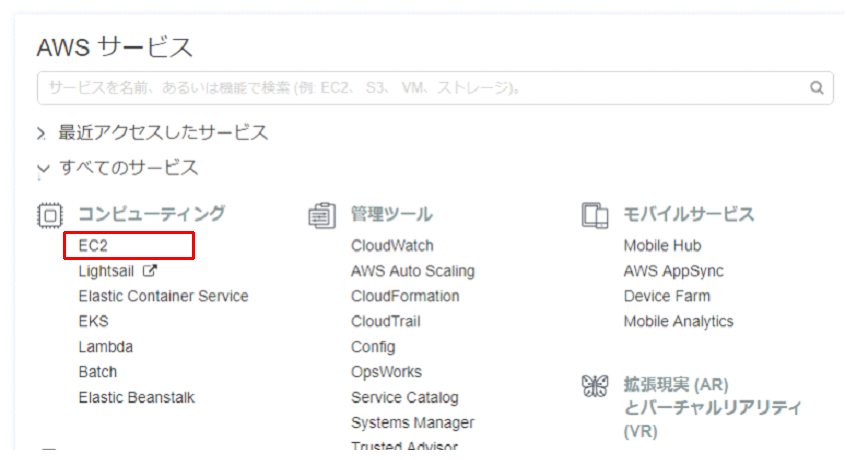
Task: Open the Batch service
Action: (98, 372)
